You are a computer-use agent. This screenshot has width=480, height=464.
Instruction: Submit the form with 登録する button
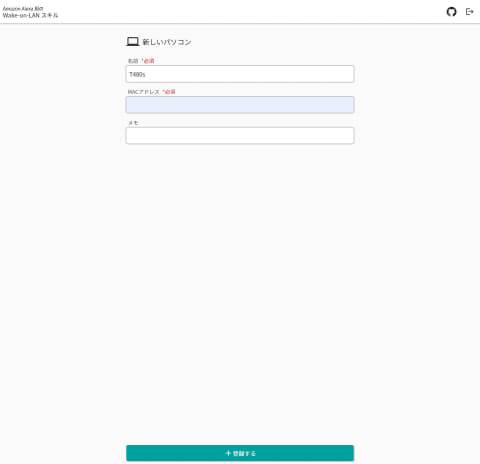(x=240, y=453)
